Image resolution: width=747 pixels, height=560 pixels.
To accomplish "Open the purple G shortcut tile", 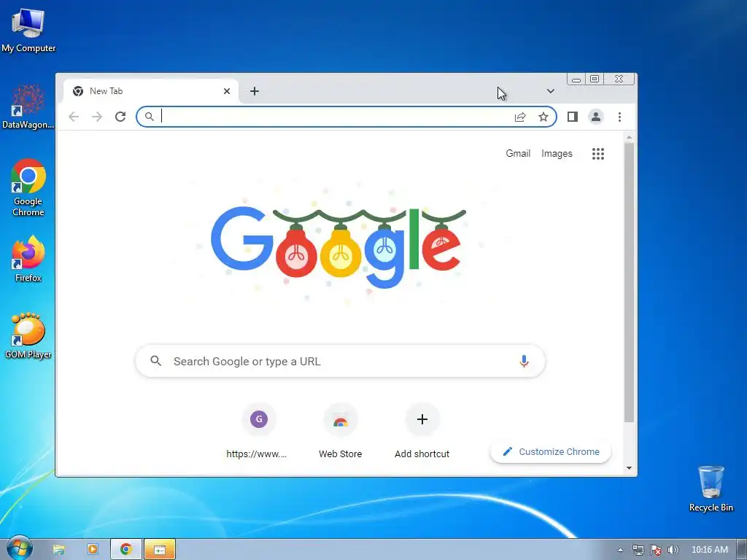I will point(259,419).
